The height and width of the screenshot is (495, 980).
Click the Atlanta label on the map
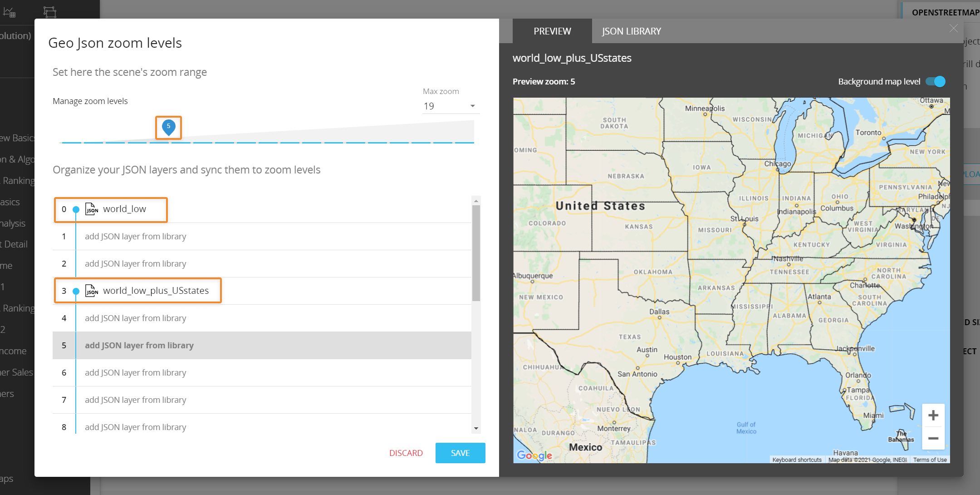(819, 297)
